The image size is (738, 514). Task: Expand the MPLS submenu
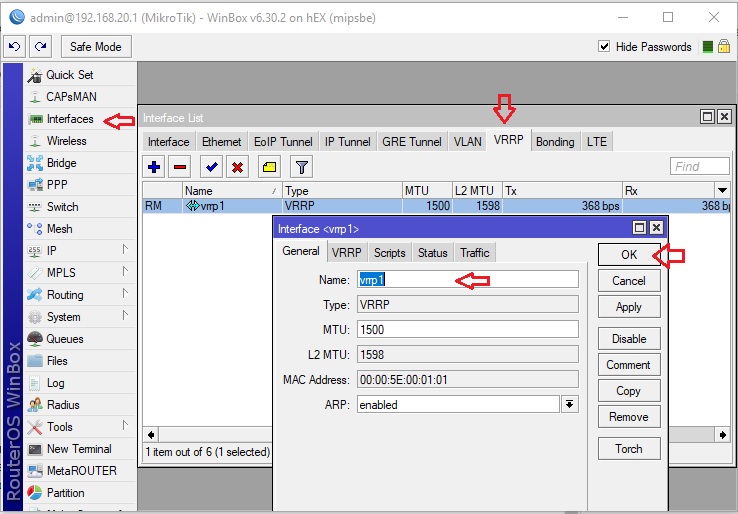125,272
